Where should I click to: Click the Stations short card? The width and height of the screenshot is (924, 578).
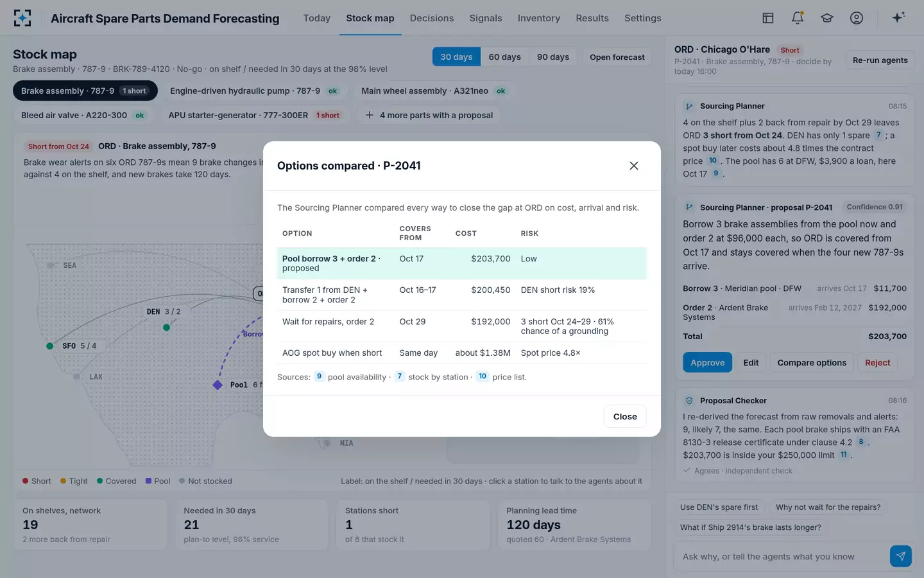tap(413, 525)
